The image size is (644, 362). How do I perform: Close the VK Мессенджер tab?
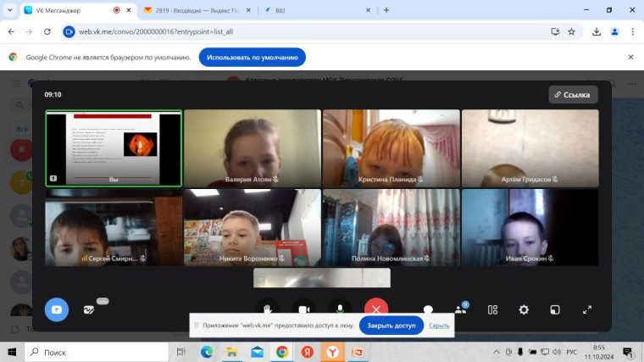point(129,10)
